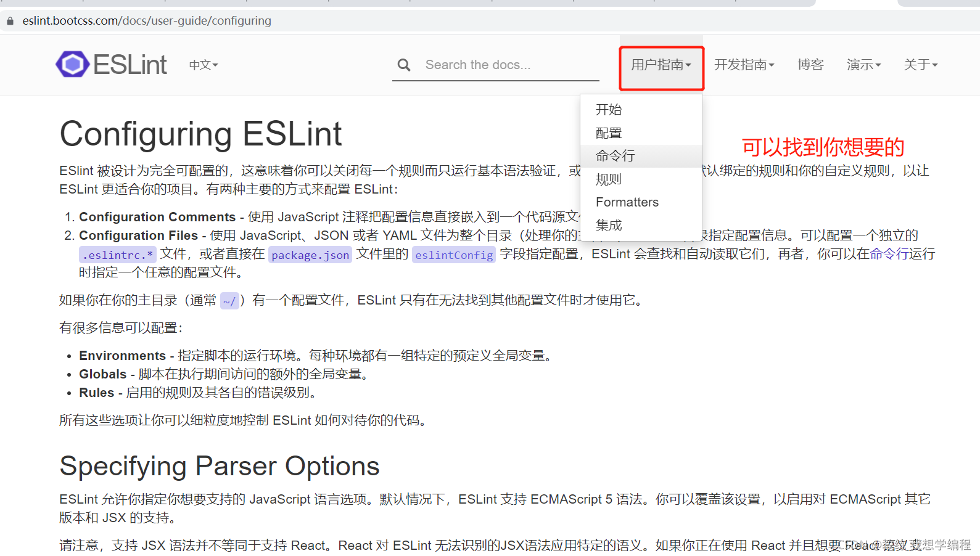
Task: Click the browser address bar URL
Action: pos(147,21)
